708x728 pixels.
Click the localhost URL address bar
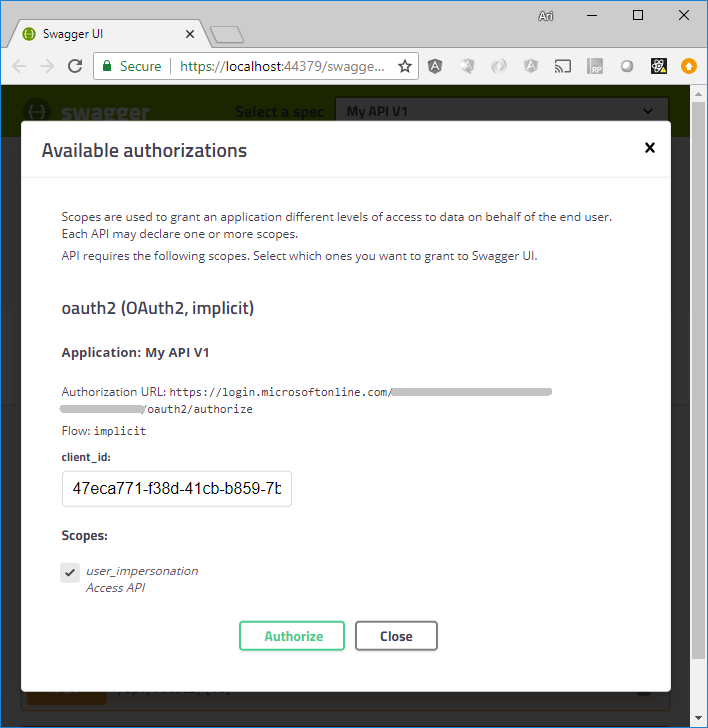pos(280,66)
